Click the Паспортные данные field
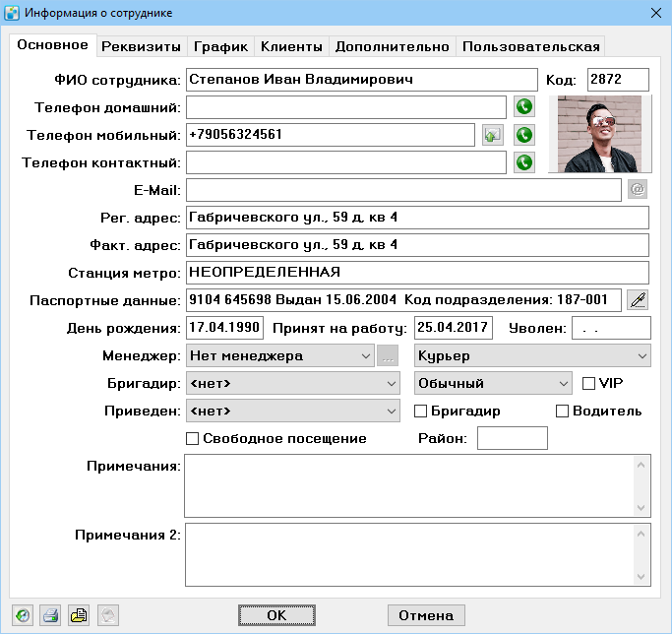Viewport: 672px width, 634px height. tap(403, 300)
